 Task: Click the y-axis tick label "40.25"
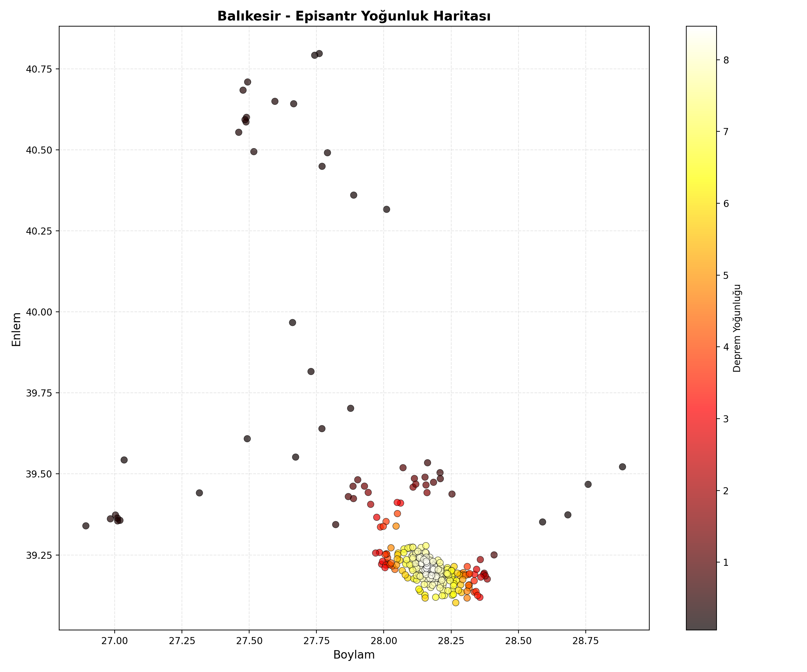tap(38, 231)
